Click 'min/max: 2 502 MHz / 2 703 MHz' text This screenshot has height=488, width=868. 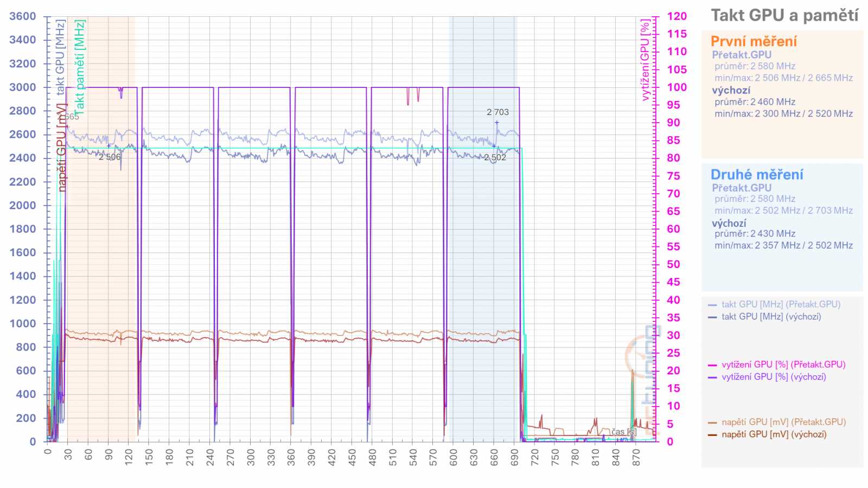[783, 211]
